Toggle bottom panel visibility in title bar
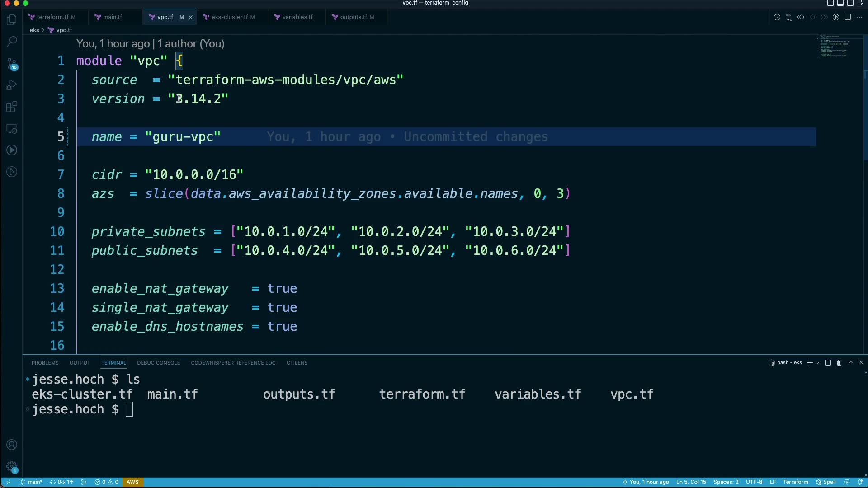Viewport: 868px width, 488px height. point(840,3)
